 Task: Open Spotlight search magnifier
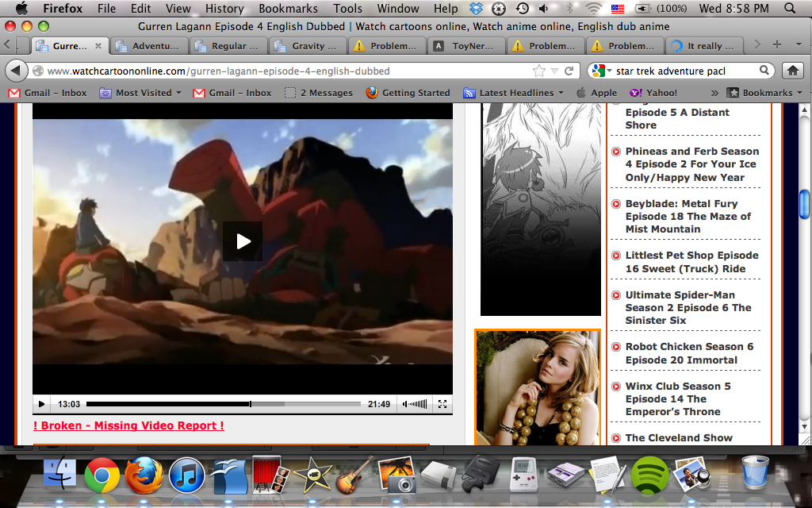coord(790,8)
